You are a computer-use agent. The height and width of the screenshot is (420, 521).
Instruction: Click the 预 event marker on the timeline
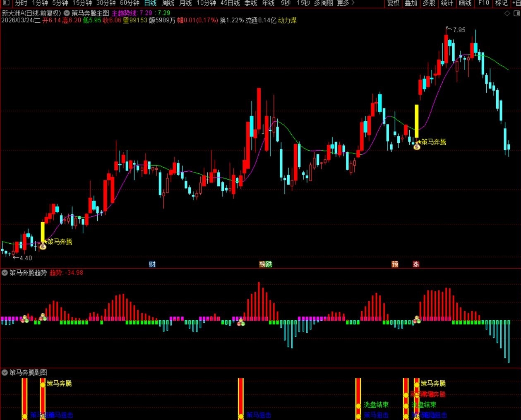[x=395, y=264]
